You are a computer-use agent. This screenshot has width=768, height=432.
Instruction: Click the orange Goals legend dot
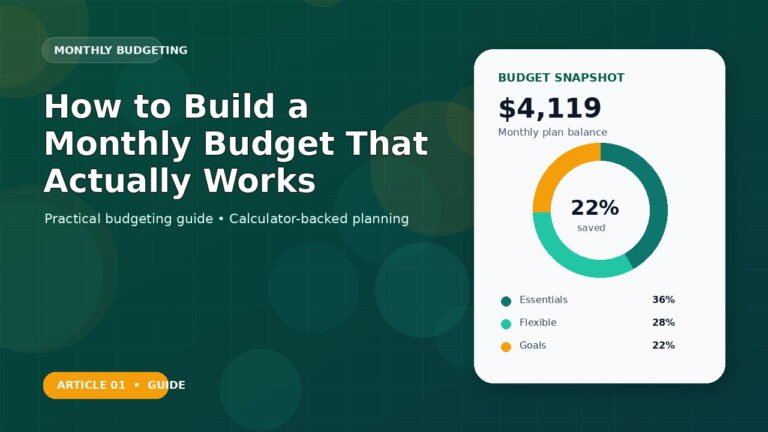pyautogui.click(x=506, y=347)
